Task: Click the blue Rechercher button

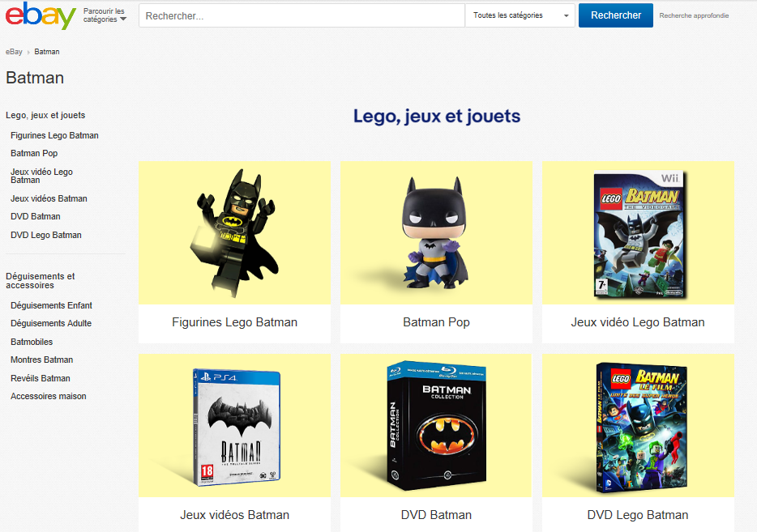Action: (615, 15)
